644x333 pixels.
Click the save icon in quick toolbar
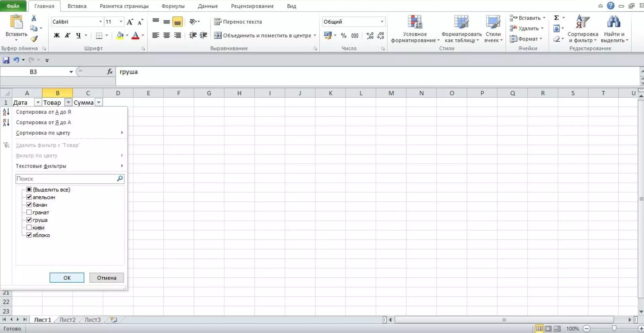[6, 60]
